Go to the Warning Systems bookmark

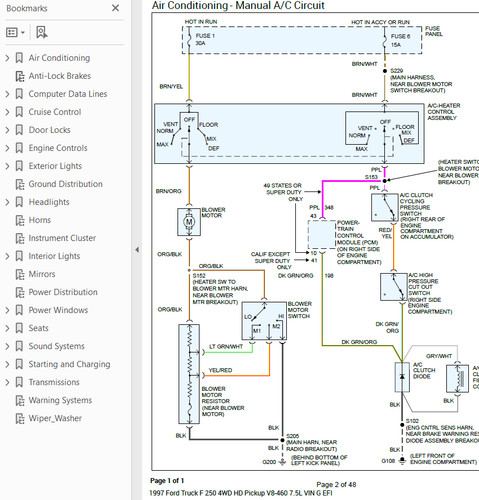[x=60, y=400]
